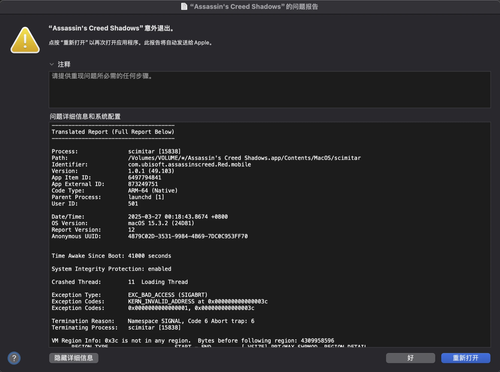Click the yellow warning triangle icon
This screenshot has width=500, height=372.
(x=25, y=40)
